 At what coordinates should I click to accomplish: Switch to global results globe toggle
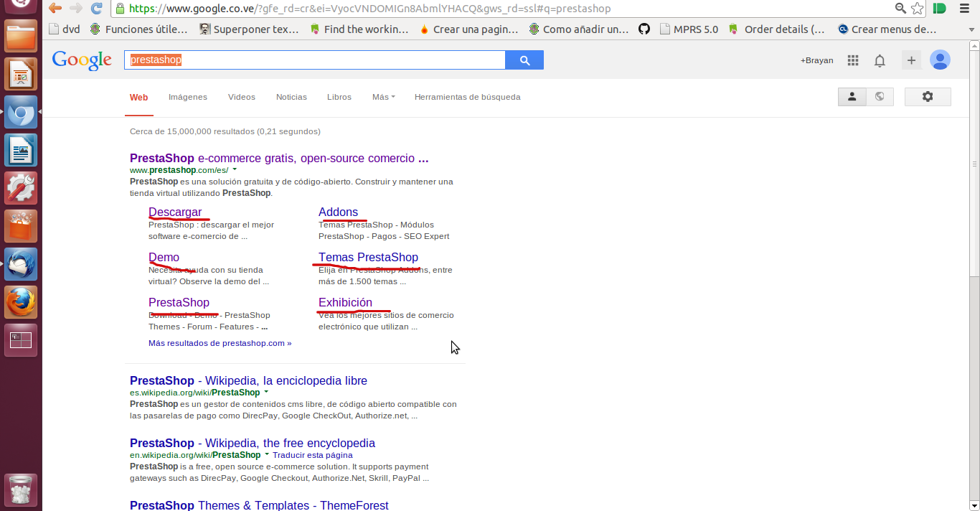880,96
